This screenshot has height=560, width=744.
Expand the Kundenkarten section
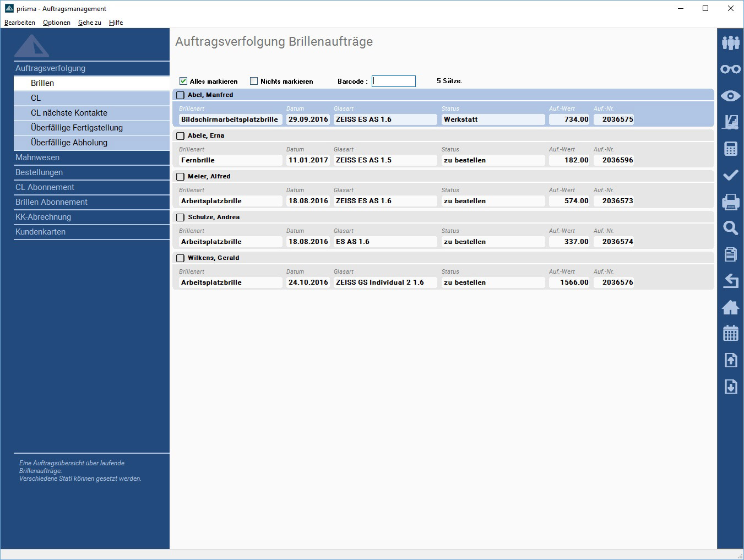pos(91,232)
